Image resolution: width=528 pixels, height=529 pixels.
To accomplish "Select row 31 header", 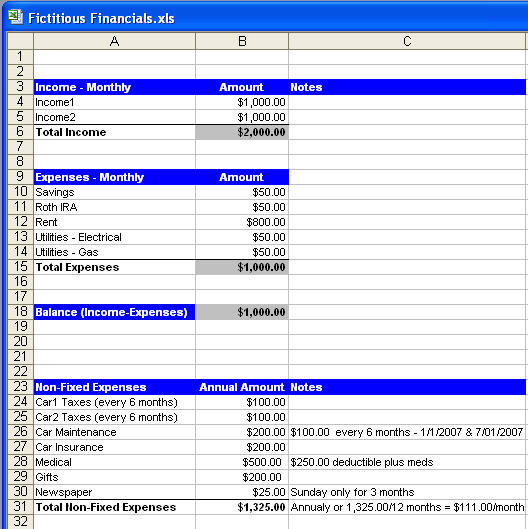I will (20, 507).
